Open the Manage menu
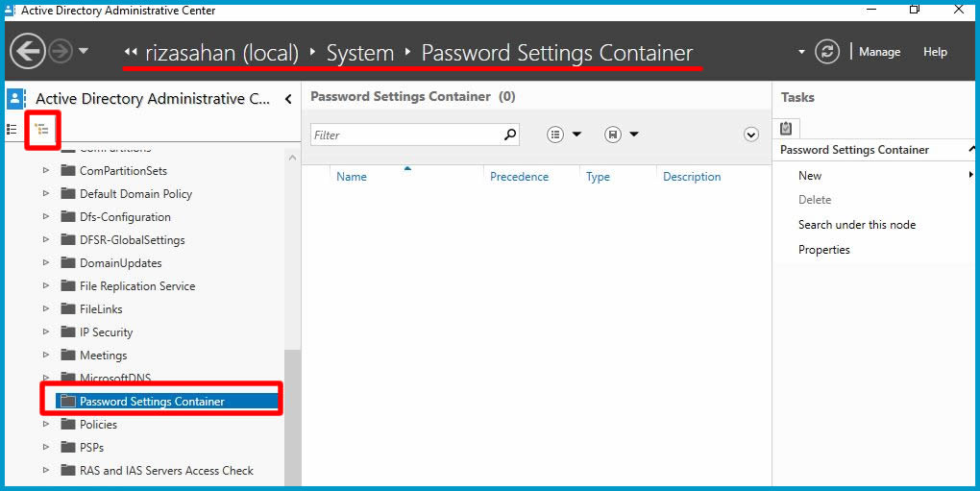This screenshot has height=491, width=980. coord(879,52)
